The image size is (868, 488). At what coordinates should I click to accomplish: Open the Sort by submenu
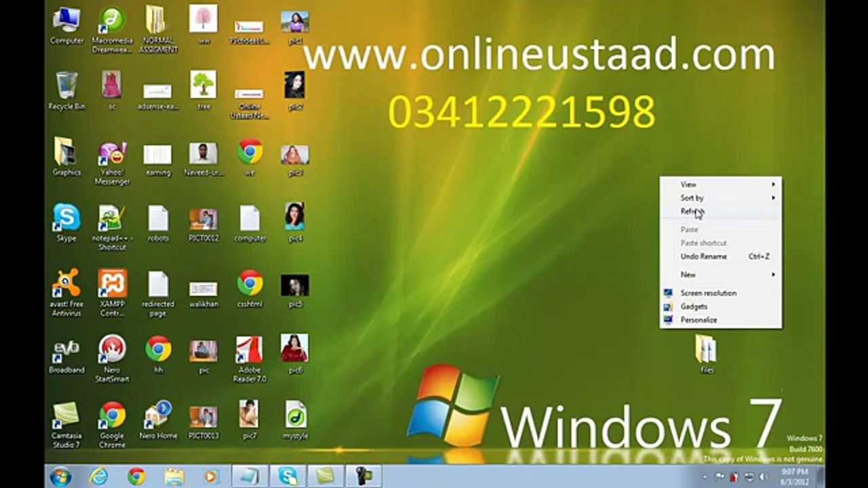(x=720, y=198)
